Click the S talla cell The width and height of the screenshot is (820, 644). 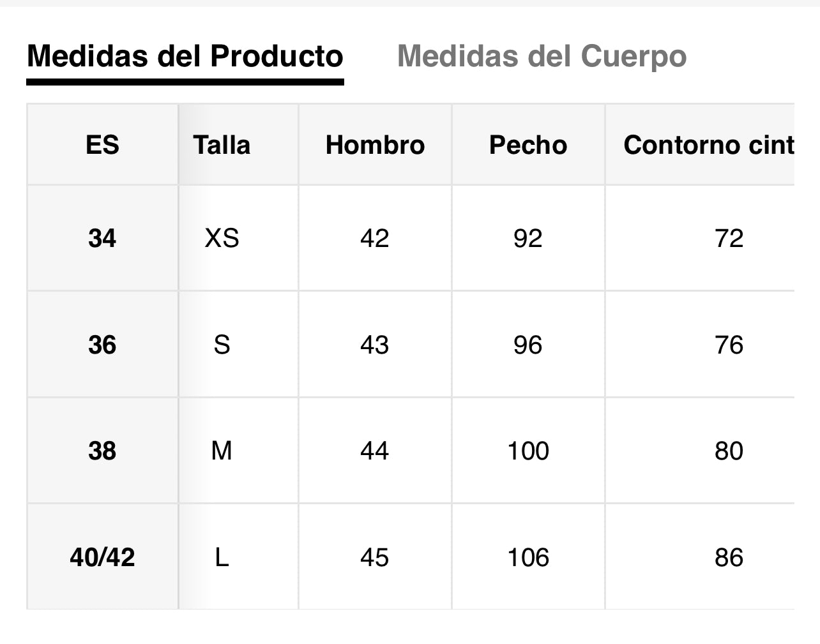click(222, 345)
